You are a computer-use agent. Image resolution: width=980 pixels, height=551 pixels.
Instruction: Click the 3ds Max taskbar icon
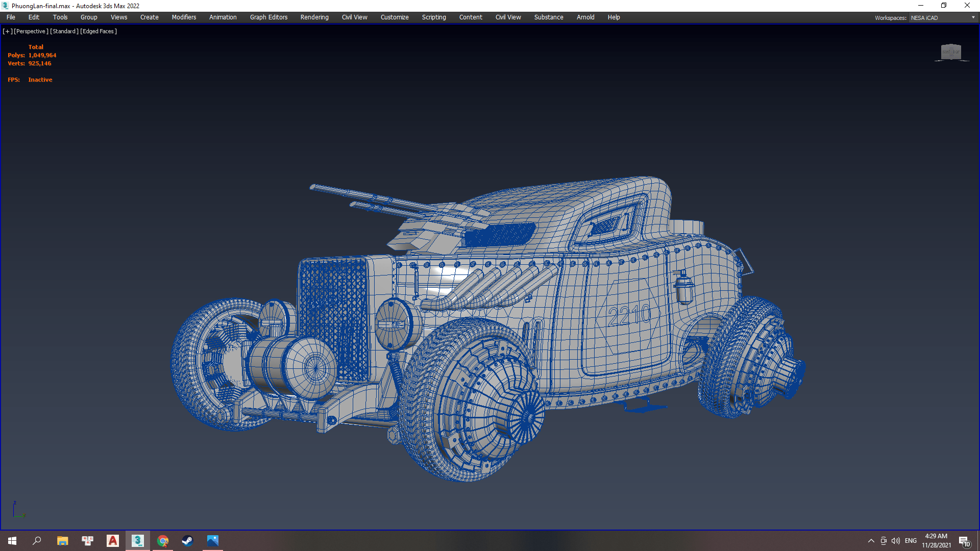(138, 541)
